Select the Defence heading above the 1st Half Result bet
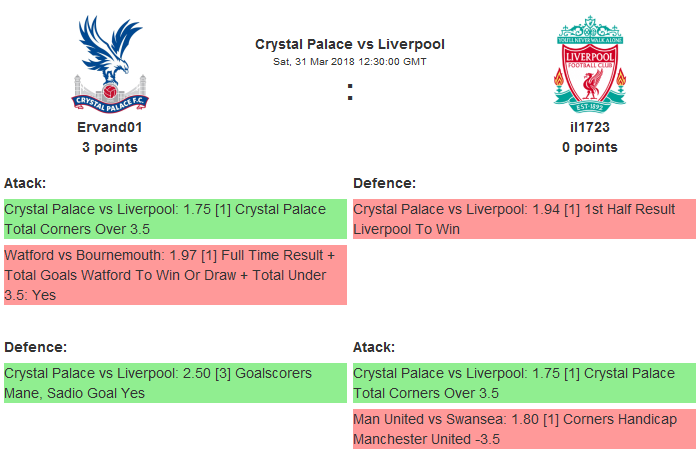The width and height of the screenshot is (700, 460). pyautogui.click(x=384, y=184)
